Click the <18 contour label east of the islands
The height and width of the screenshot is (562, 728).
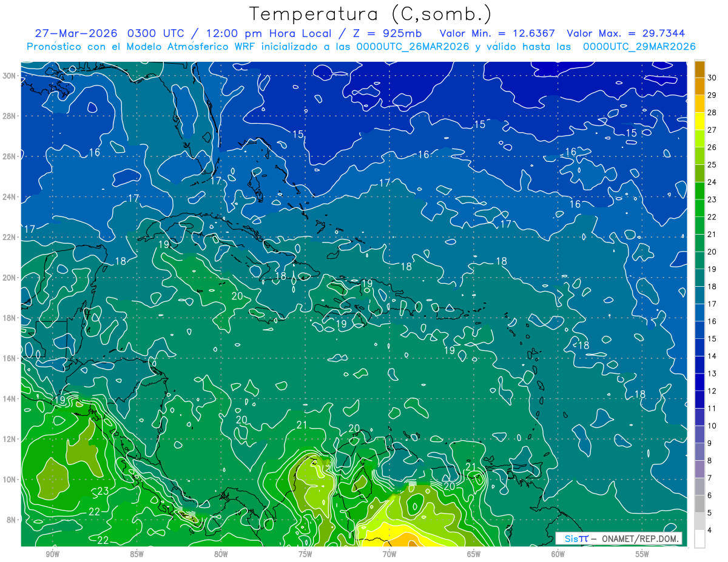[581, 345]
